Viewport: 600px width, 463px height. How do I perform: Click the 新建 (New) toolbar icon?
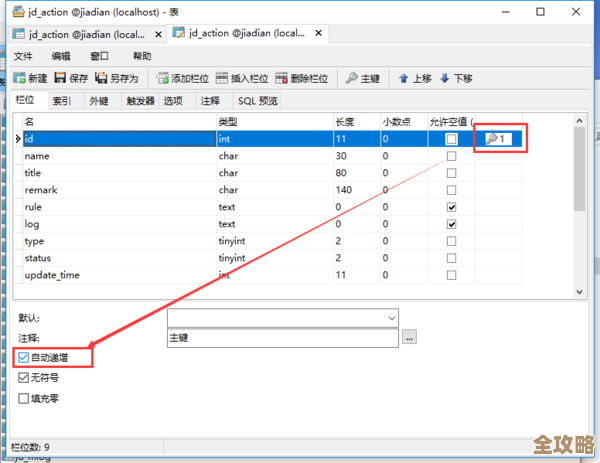[x=19, y=78]
